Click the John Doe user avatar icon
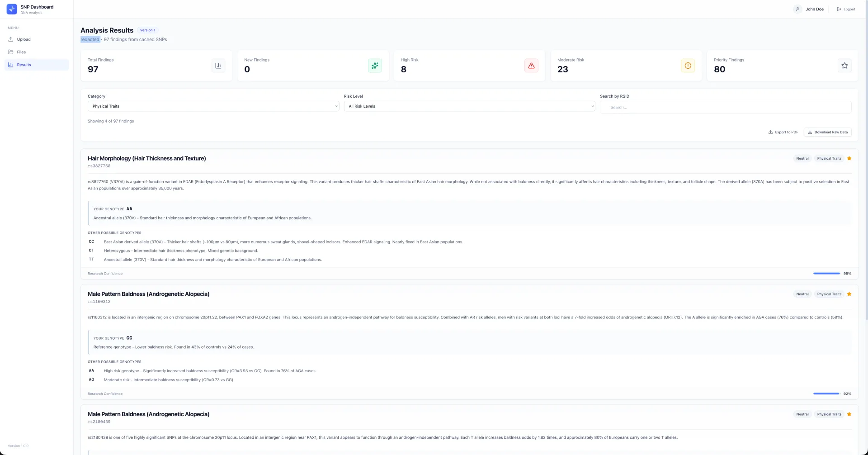 click(797, 9)
